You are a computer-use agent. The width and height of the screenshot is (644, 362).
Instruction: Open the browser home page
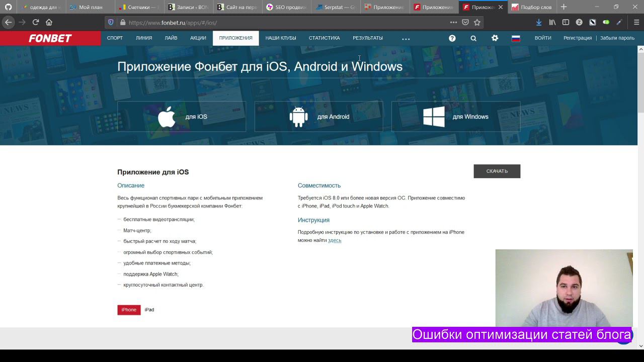pos(49,22)
